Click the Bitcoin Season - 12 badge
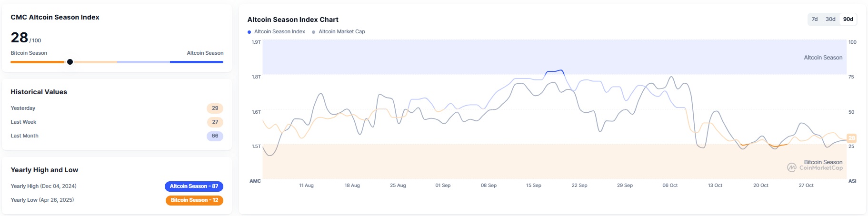Image resolution: width=868 pixels, height=216 pixels. (x=194, y=200)
